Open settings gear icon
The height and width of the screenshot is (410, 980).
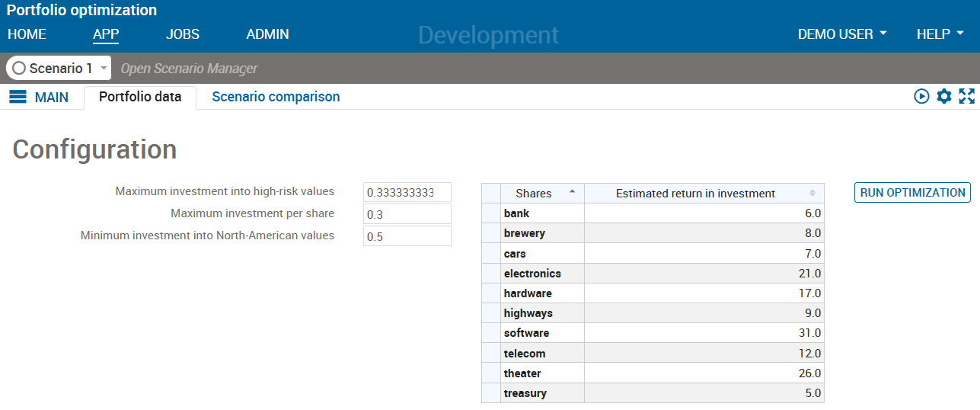coord(944,96)
